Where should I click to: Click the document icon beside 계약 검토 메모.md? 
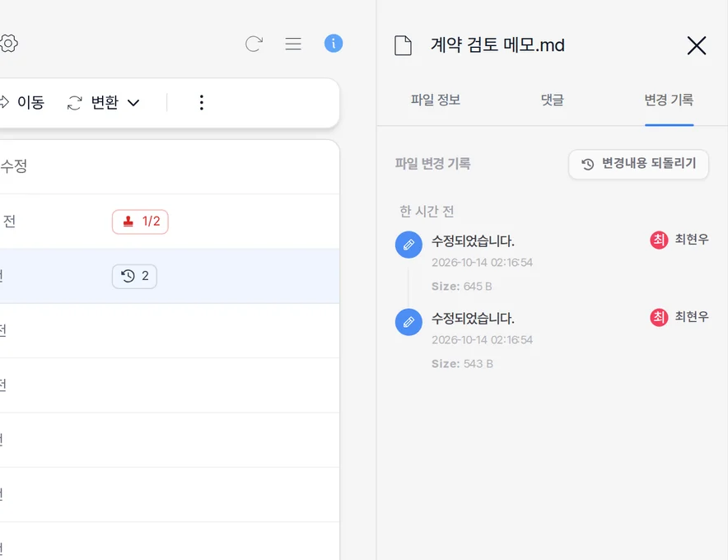click(403, 45)
